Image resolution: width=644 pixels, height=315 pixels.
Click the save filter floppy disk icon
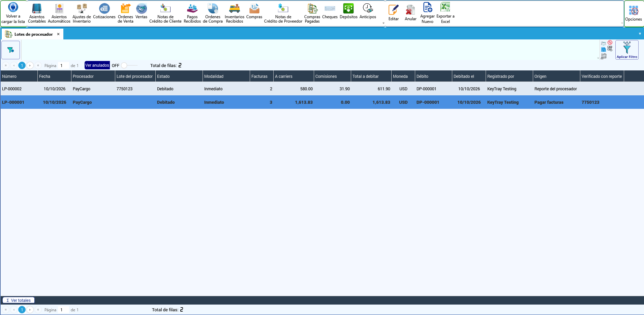604,50
